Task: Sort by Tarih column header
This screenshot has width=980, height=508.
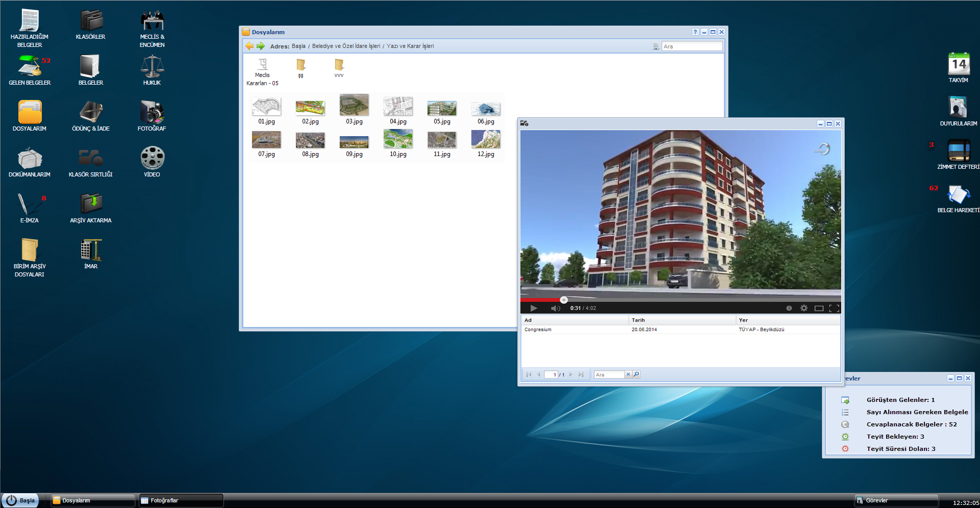Action: click(x=682, y=320)
